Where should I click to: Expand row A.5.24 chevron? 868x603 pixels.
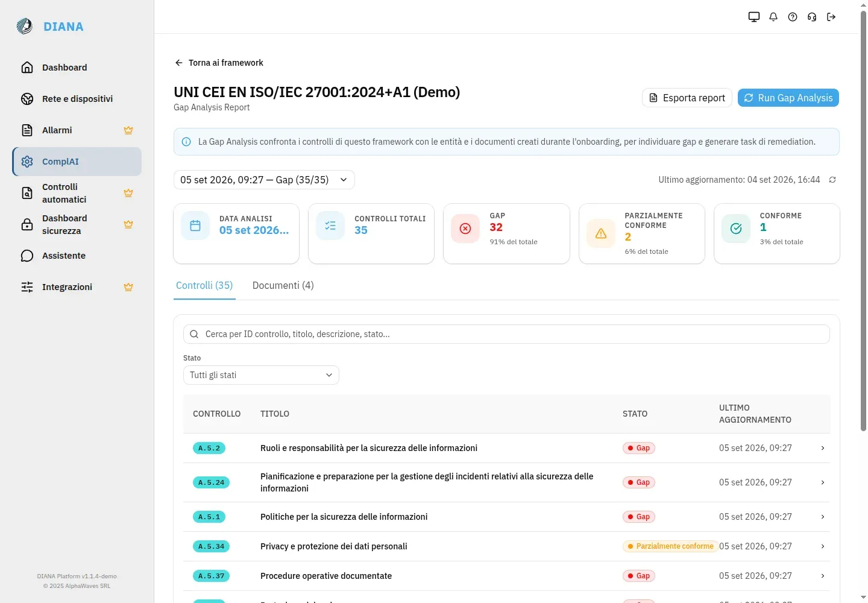[x=823, y=482]
